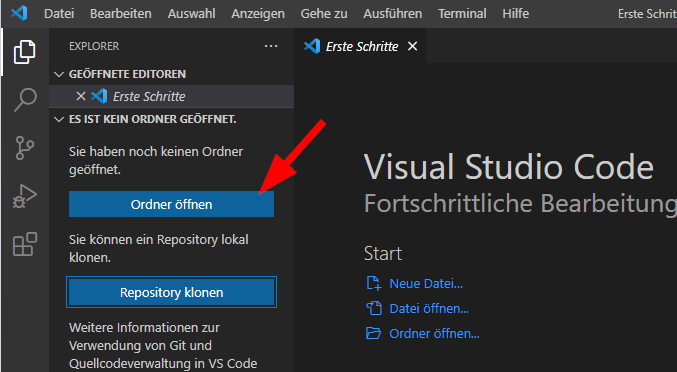Screen dimensions: 677x372
Task: Open the Datei menu
Action: pos(59,14)
